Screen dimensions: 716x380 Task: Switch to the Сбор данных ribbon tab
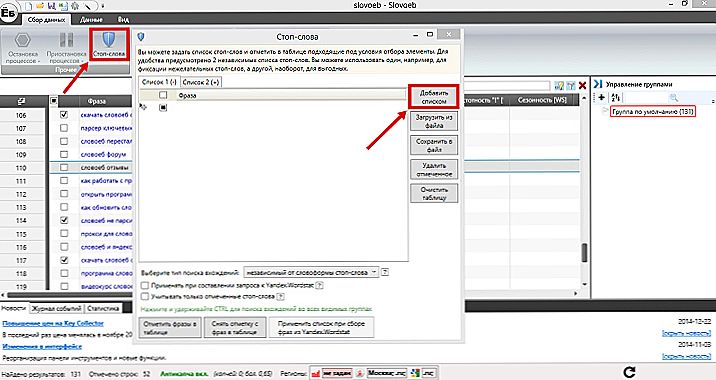point(46,20)
